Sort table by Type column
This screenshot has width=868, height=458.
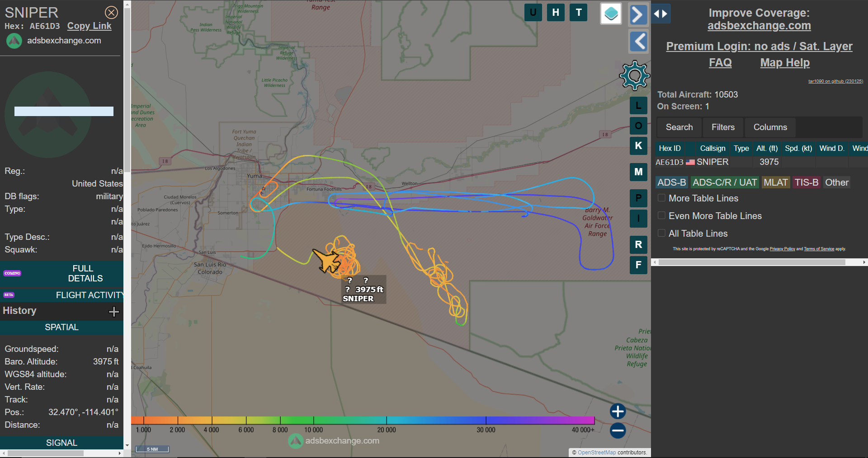(x=741, y=148)
